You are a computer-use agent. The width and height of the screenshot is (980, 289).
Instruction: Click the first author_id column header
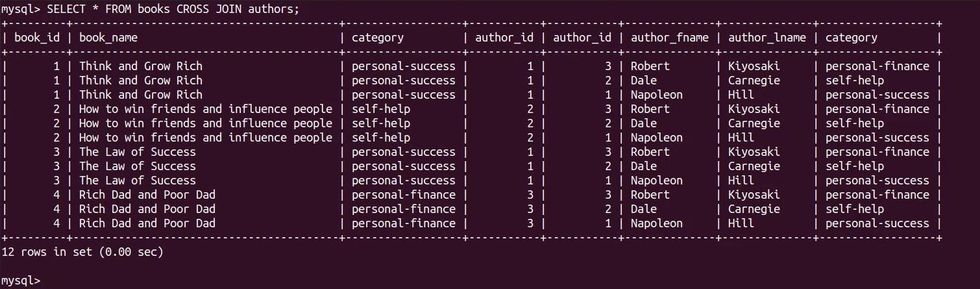tap(504, 38)
